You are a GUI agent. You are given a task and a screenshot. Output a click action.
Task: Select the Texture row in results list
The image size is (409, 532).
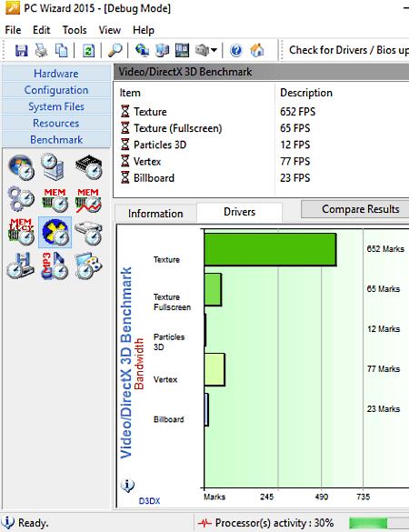261,112
